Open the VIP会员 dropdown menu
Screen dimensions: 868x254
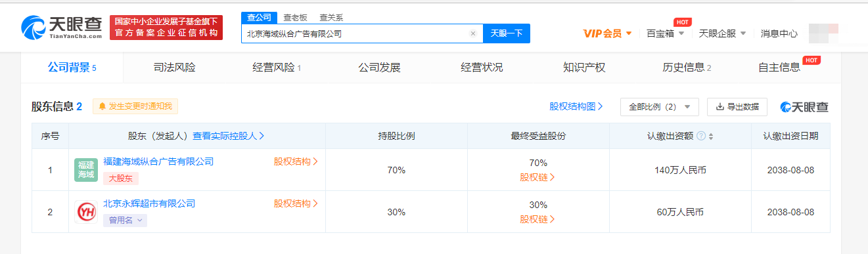(x=607, y=33)
